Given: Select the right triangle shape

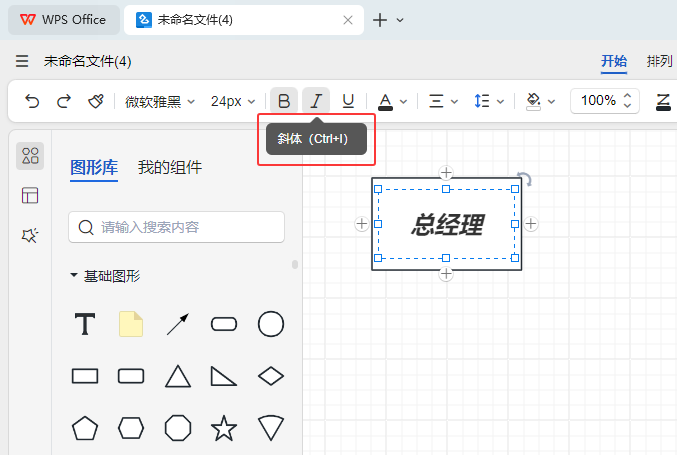Looking at the screenshot, I should point(223,376).
